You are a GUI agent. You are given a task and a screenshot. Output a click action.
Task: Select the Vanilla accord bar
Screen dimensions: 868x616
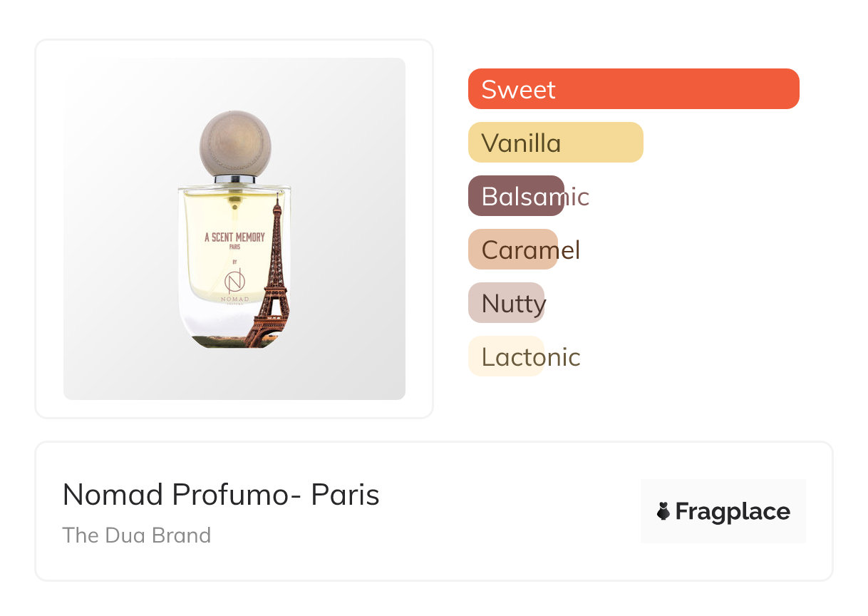(555, 143)
